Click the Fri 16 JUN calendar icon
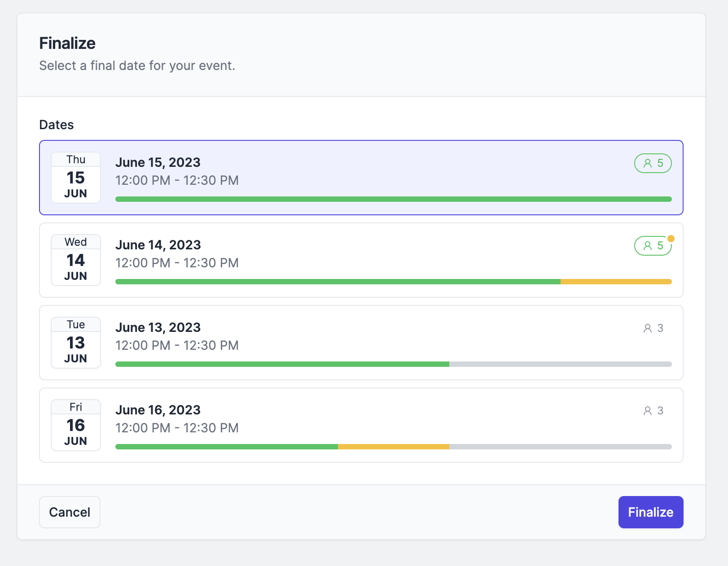 tap(76, 425)
